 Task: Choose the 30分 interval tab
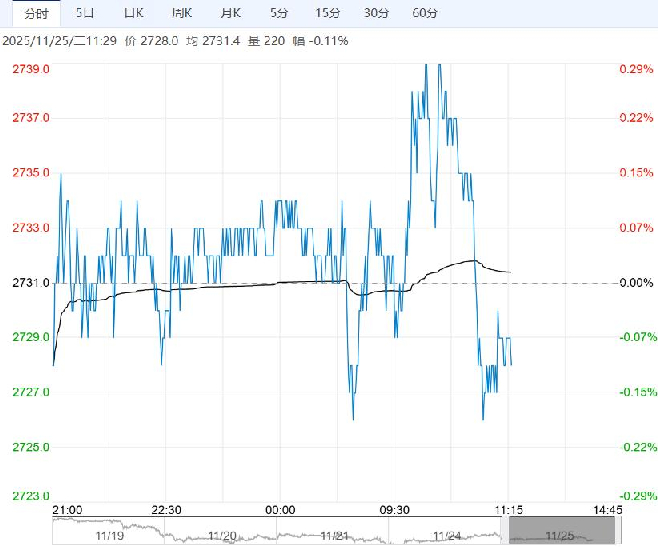click(x=376, y=13)
